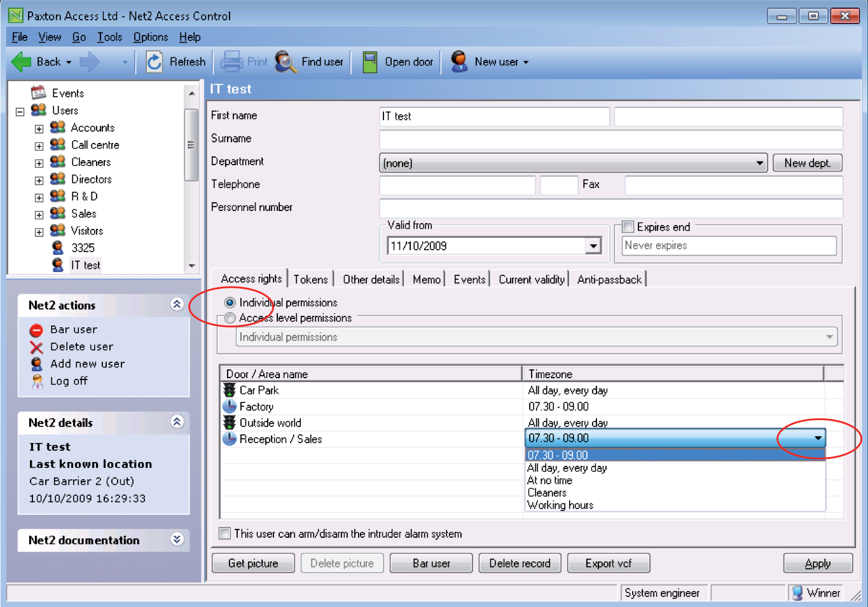Select the Access level permissions radio button
The image size is (868, 607).
coord(230,318)
